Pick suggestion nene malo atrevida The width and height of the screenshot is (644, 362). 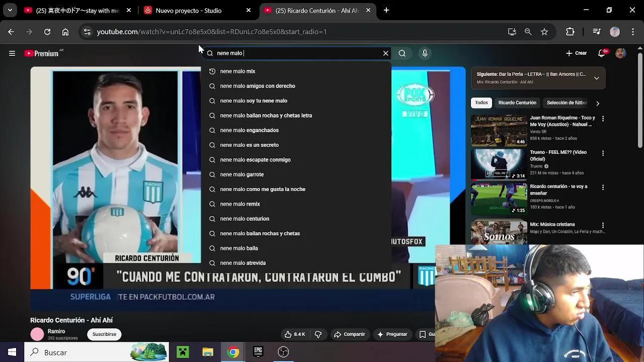point(296,263)
